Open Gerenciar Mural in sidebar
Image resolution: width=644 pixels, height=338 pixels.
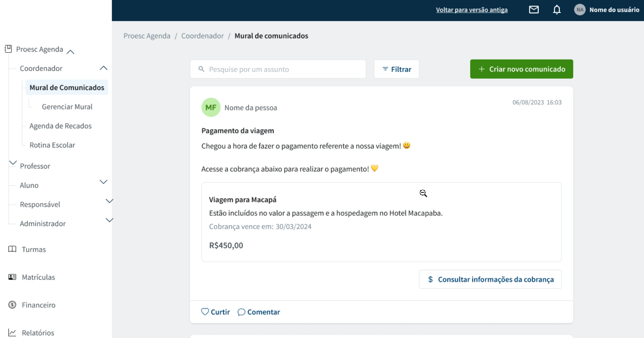pos(67,107)
